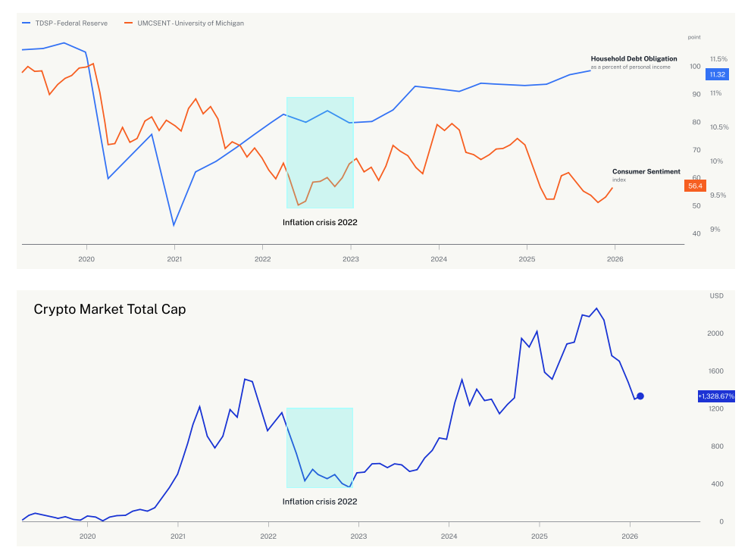Click the blue TDSP legend line swatch

(27, 23)
